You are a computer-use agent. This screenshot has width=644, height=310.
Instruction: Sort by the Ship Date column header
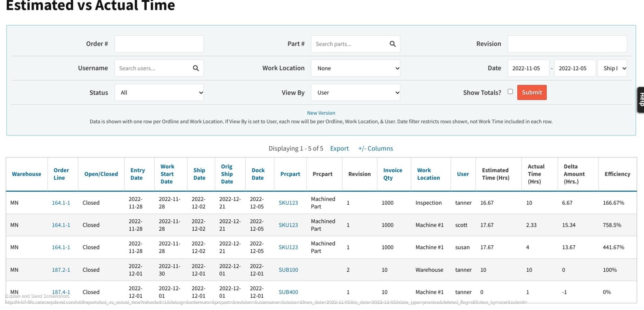(x=199, y=174)
